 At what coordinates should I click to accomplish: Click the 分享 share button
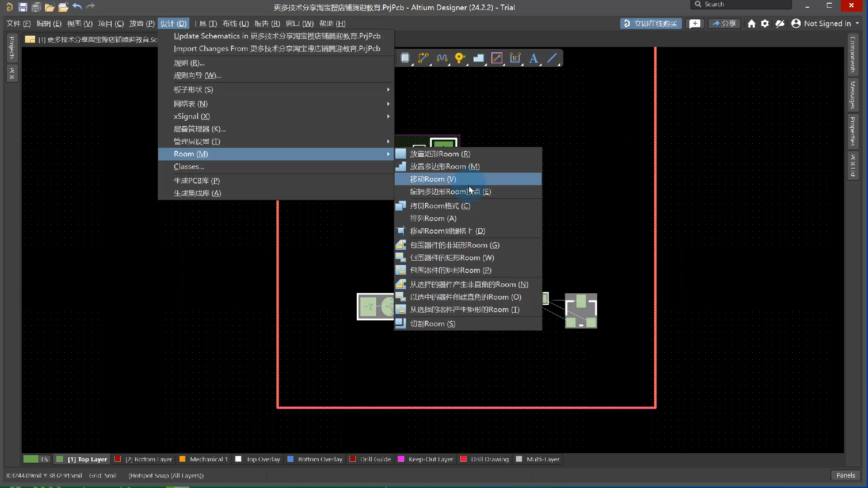pyautogui.click(x=724, y=23)
